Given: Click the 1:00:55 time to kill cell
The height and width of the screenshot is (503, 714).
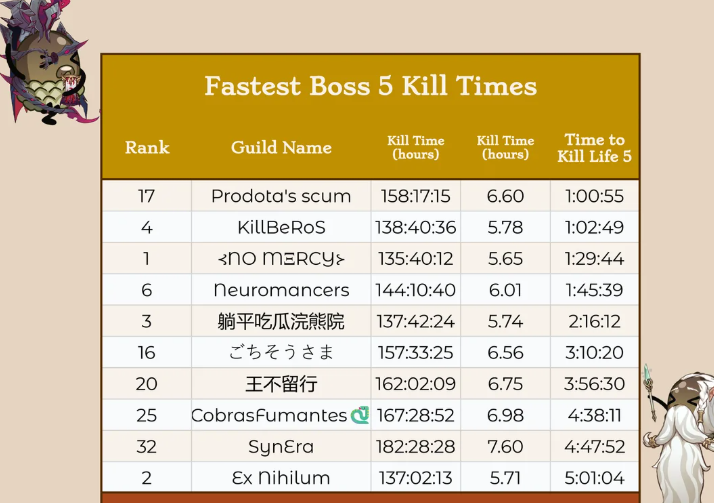Looking at the screenshot, I should [594, 196].
